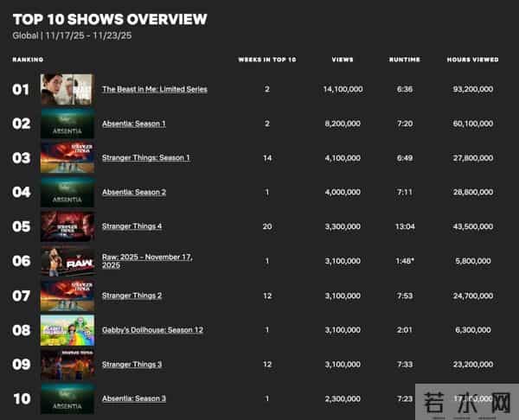Open Absentia: Season 2 title link
Image resolution: width=519 pixels, height=420 pixels.
pyautogui.click(x=134, y=192)
